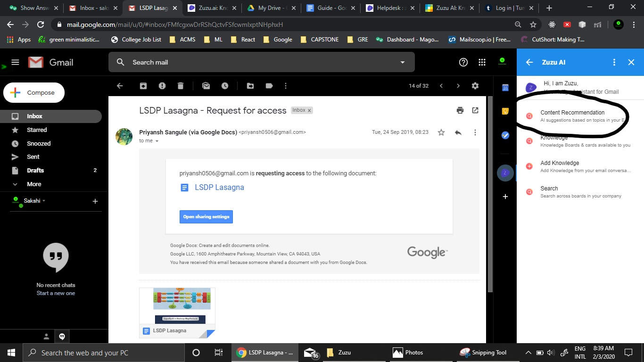The image size is (644, 362).
Task: Go to older email arrow
Action: coord(458,86)
